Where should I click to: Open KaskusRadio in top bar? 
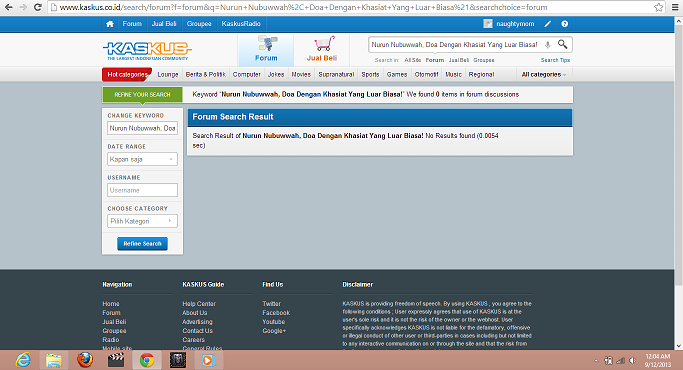pos(241,24)
